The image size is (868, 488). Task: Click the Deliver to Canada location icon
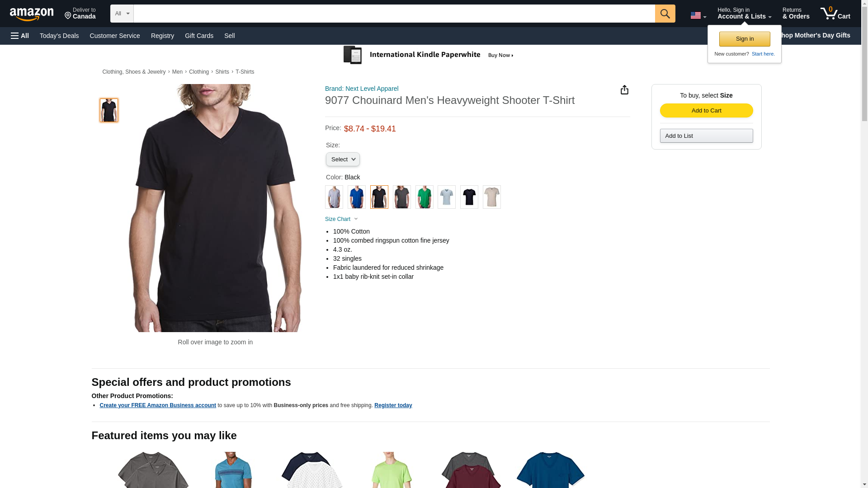pos(68,16)
